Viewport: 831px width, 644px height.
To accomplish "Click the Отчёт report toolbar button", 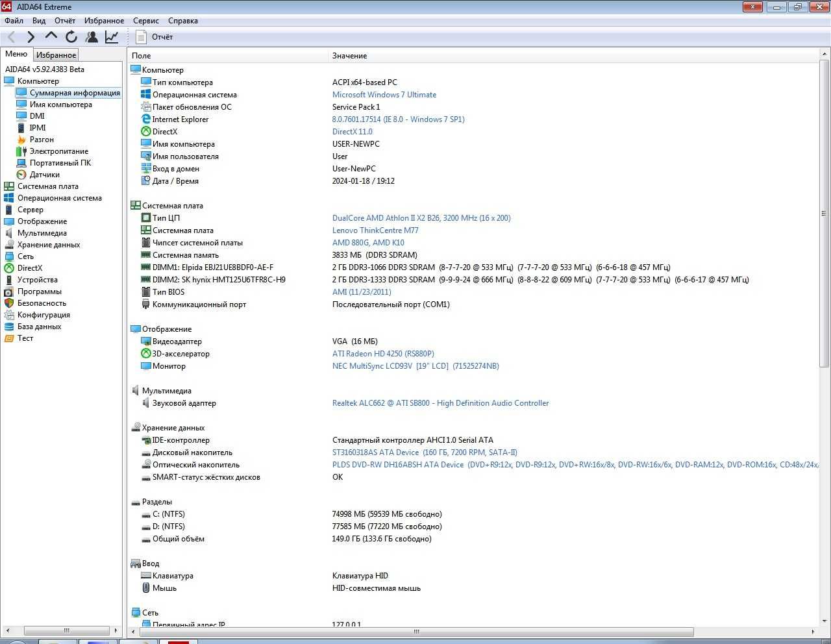I will [155, 37].
